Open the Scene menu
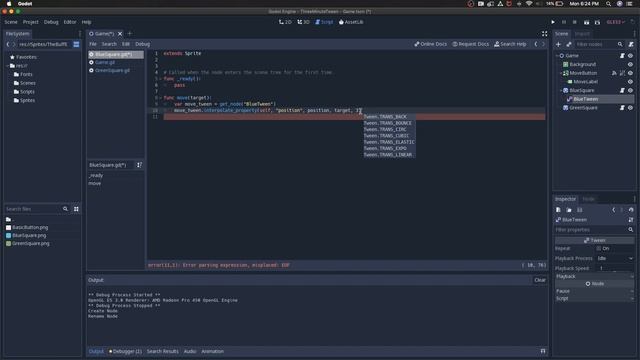Image resolution: width=640 pixels, height=360 pixels. 11,22
